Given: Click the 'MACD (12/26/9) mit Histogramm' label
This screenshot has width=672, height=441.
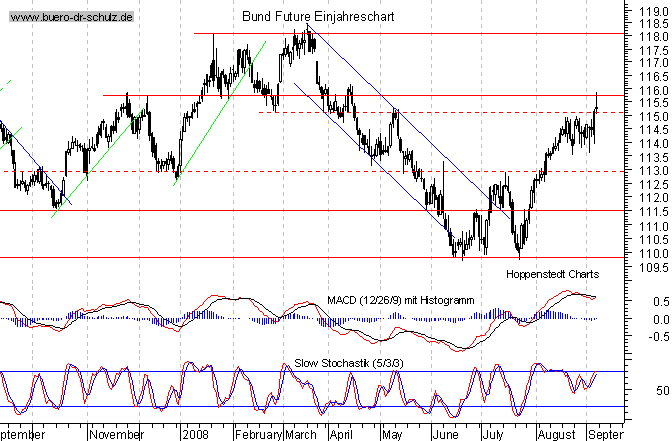Looking at the screenshot, I should pos(401,300).
